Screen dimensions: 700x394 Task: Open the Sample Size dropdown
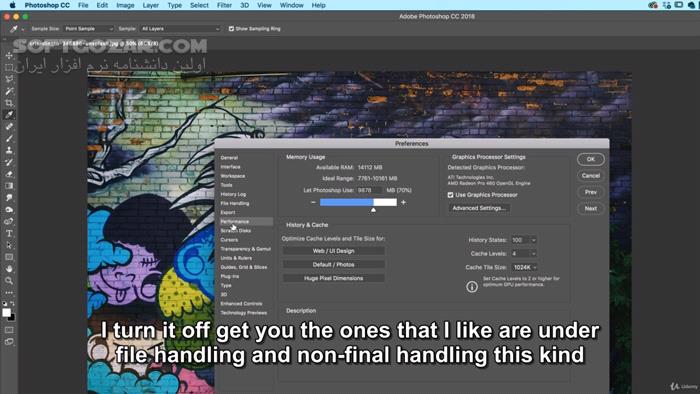coord(88,29)
